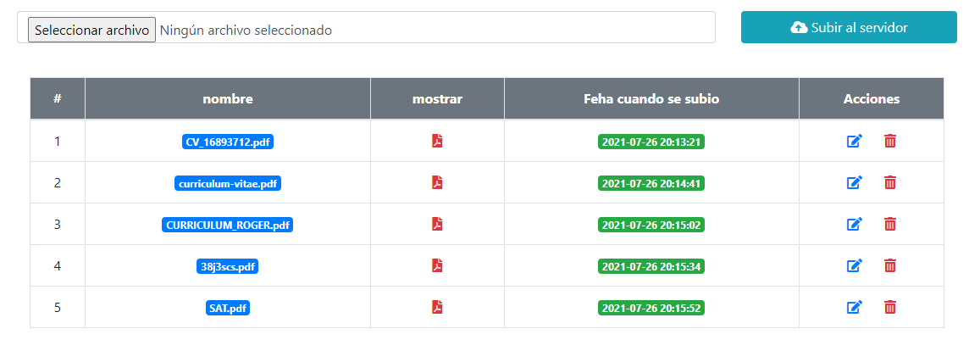Click the nombre column header
Screen dimensions: 980x351
pos(228,99)
